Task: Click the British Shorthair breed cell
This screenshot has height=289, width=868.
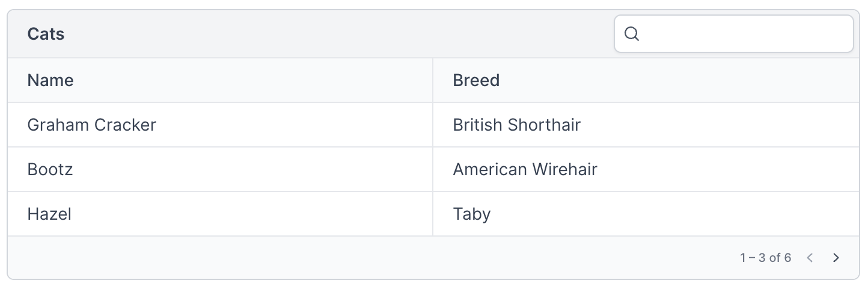Action: [646, 125]
